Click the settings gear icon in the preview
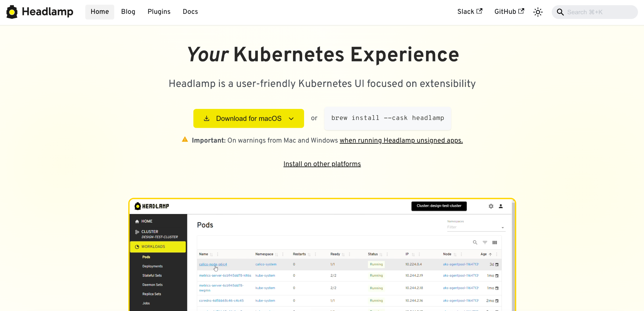Viewport: 644px width, 311px height. click(491, 206)
